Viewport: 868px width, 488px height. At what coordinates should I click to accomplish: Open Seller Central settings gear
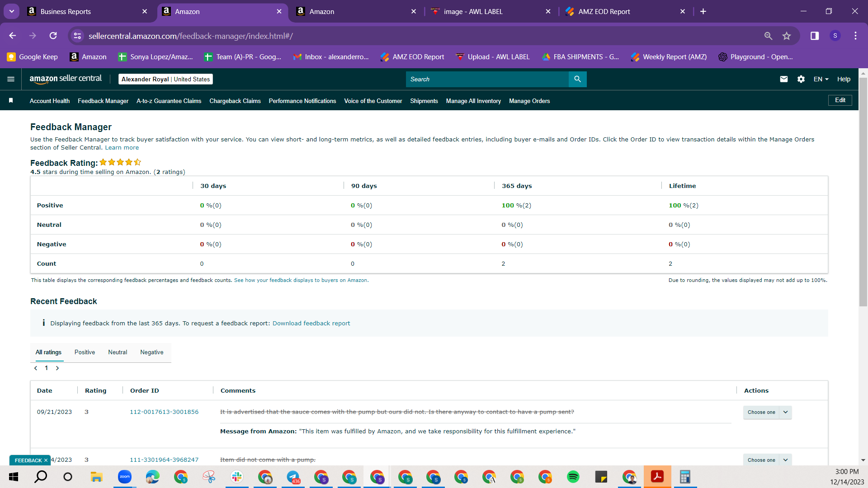tap(801, 79)
